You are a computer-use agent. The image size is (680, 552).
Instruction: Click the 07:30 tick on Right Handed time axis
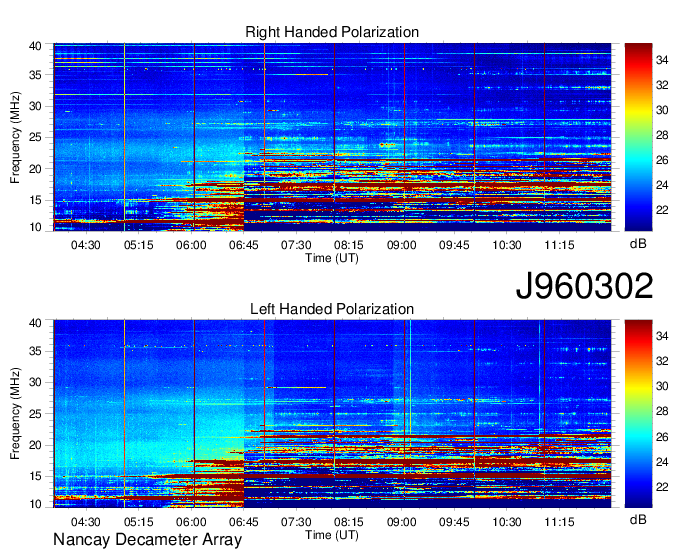tap(296, 245)
